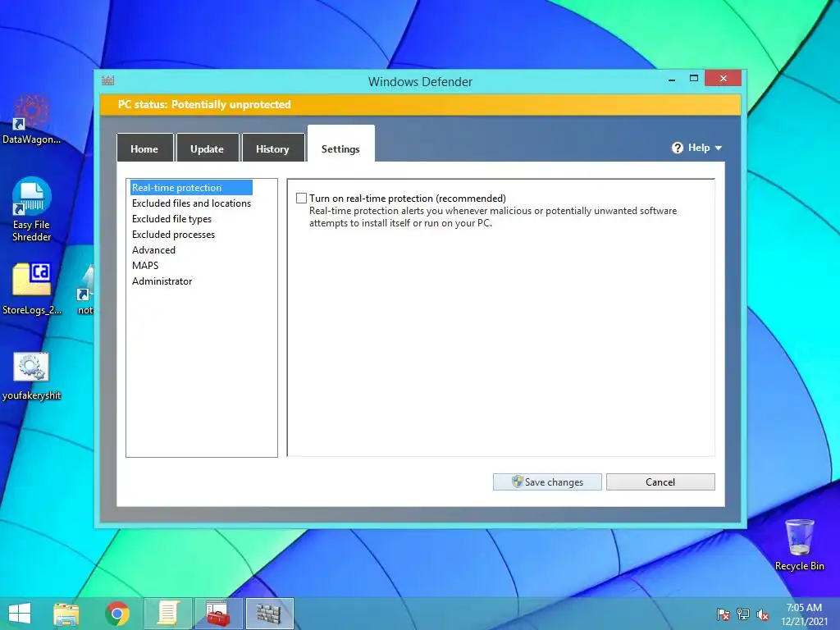The image size is (840, 630).
Task: Click Windows Defender title bar icon
Action: [108, 81]
